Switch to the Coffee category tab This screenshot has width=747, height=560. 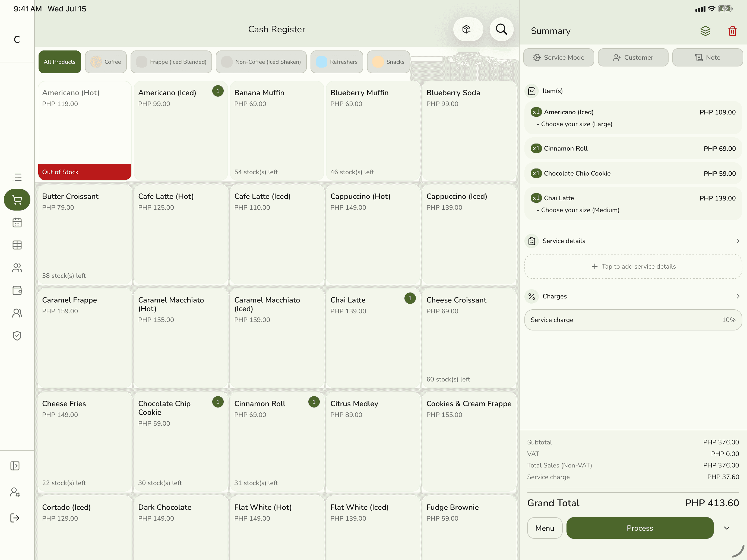106,62
